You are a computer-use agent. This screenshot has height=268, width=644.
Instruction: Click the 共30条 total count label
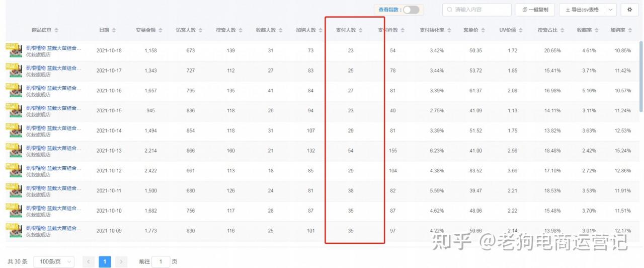click(x=18, y=262)
